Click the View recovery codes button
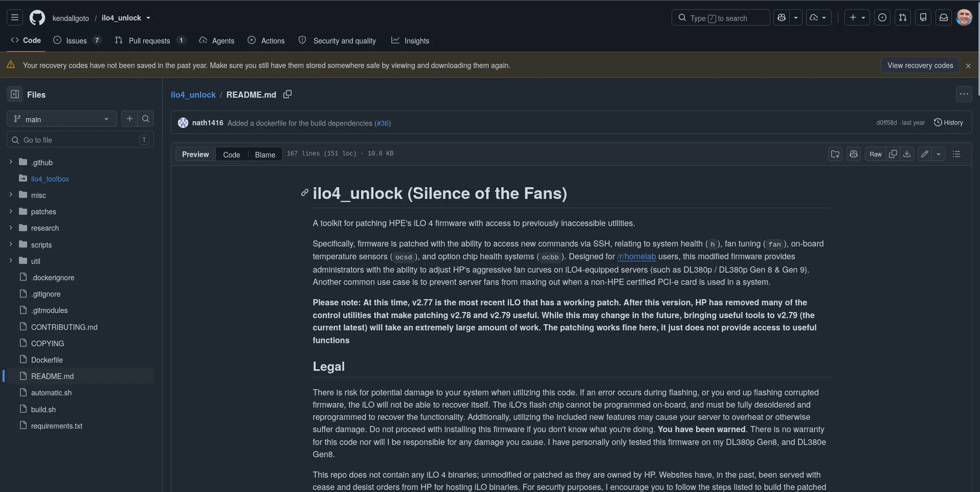Viewport: 980px width, 492px height. 920,65
